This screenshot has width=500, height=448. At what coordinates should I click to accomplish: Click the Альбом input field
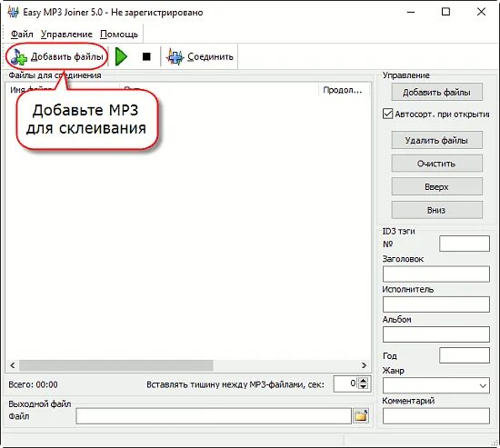click(436, 334)
